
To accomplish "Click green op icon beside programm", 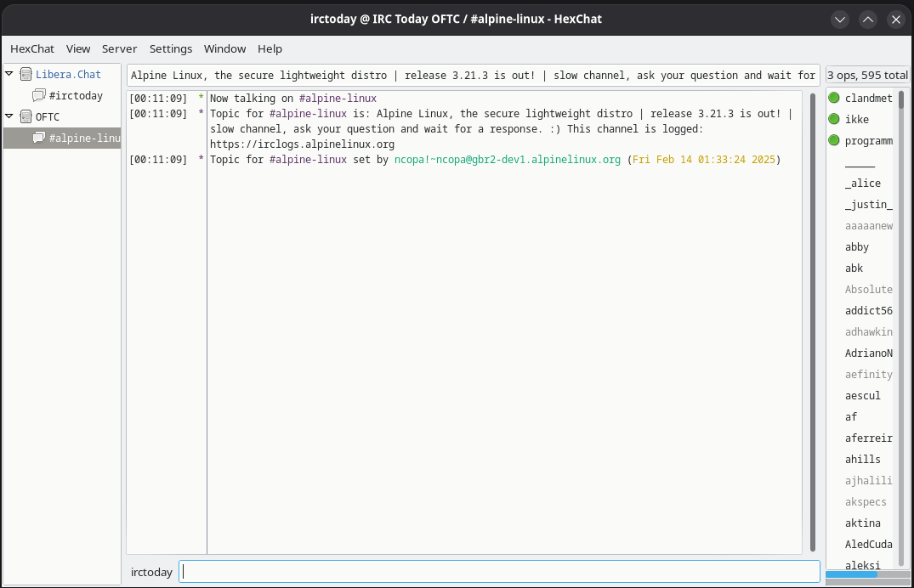I will [x=834, y=140].
